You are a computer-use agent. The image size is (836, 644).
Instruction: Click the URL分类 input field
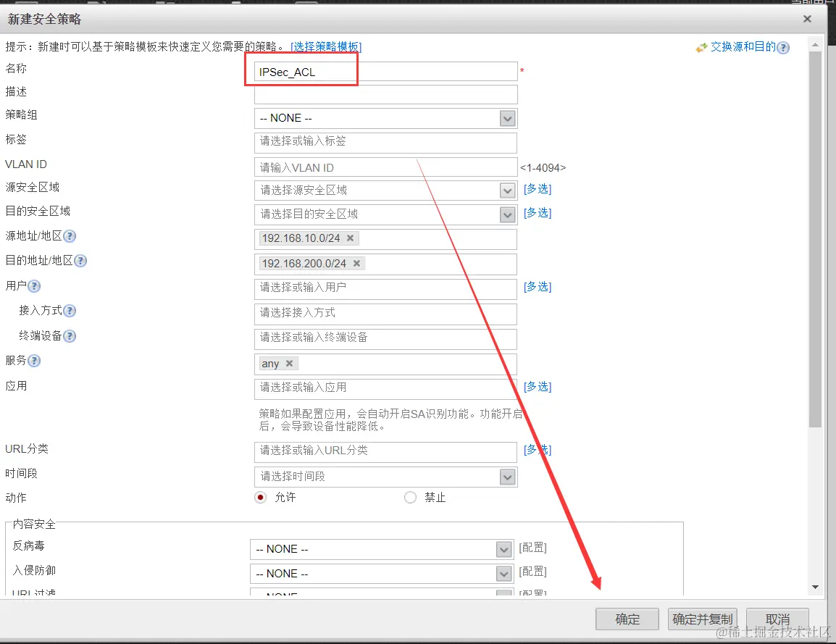(386, 452)
